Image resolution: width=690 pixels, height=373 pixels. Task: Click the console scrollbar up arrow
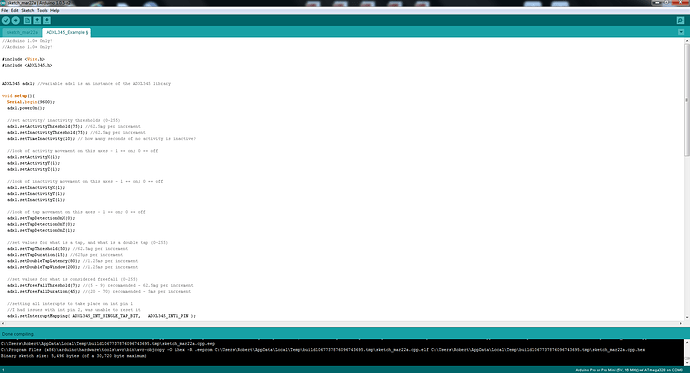[687, 341]
